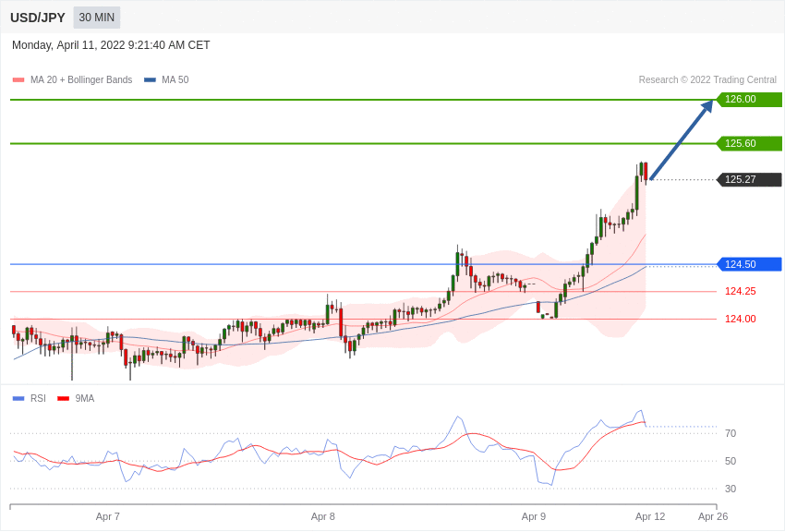Screen dimensions: 785x532
Task: Select the chart timestamp Monday, April 11, 2022
Action: pos(111,45)
